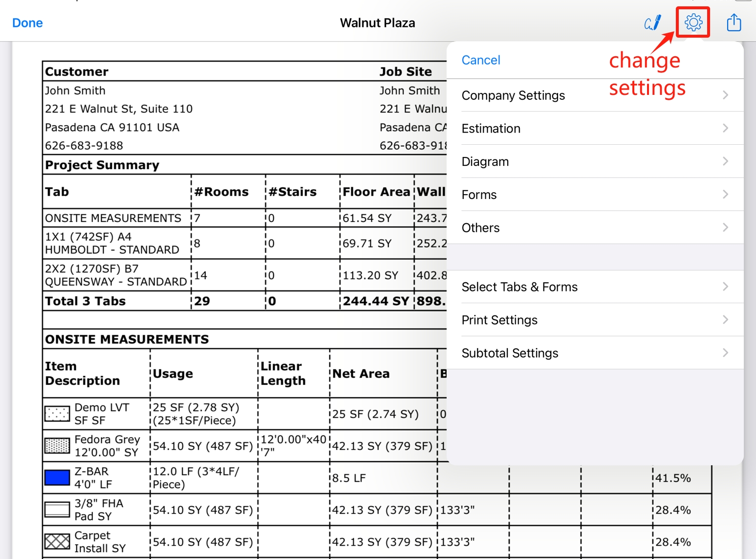Click the blue Z-BAR color swatch
The image size is (756, 559).
[x=57, y=478]
